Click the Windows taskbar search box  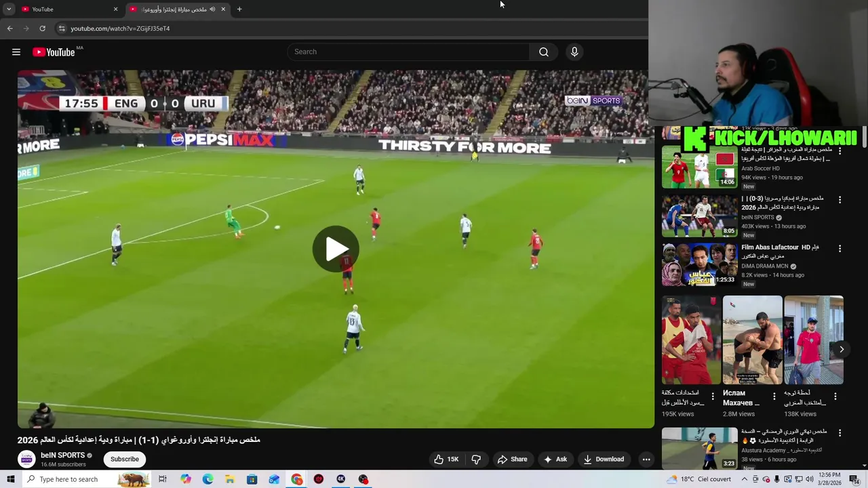click(x=86, y=479)
